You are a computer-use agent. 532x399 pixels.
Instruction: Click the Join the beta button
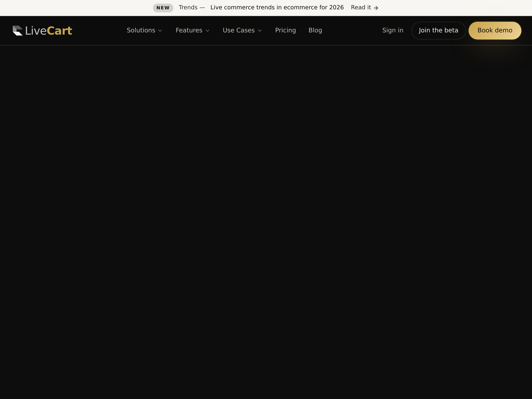[438, 31]
